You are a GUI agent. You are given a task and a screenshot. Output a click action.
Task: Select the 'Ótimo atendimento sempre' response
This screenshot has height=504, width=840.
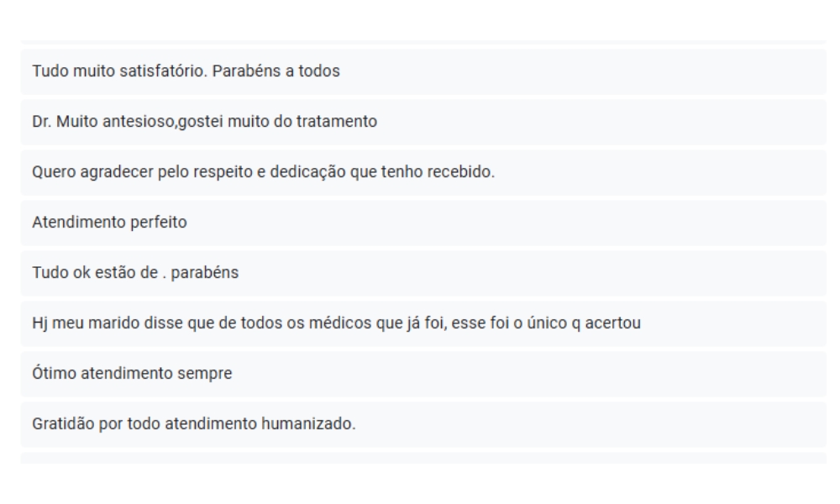[423, 373]
